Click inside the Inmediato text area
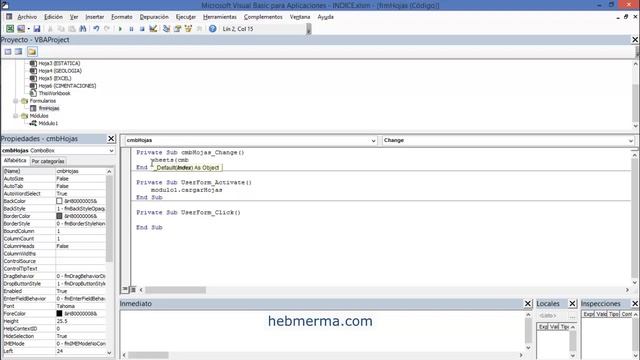Screen dimensions: 640x360 (322, 331)
